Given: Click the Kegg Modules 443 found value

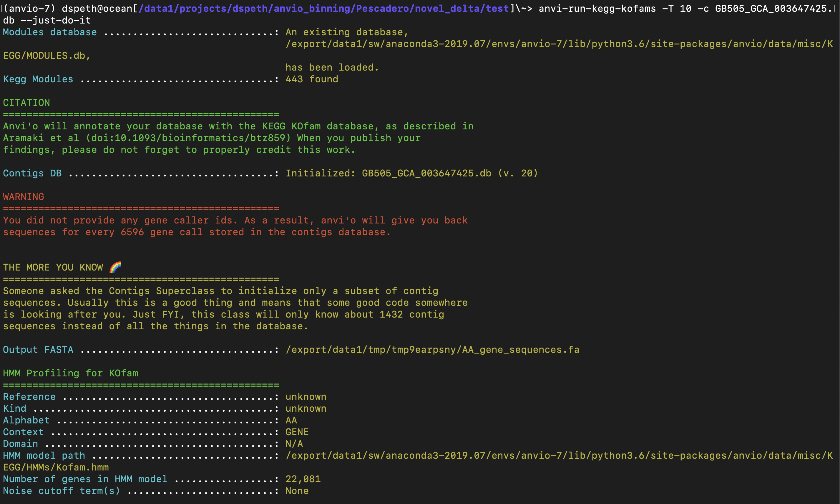Looking at the screenshot, I should coord(311,79).
